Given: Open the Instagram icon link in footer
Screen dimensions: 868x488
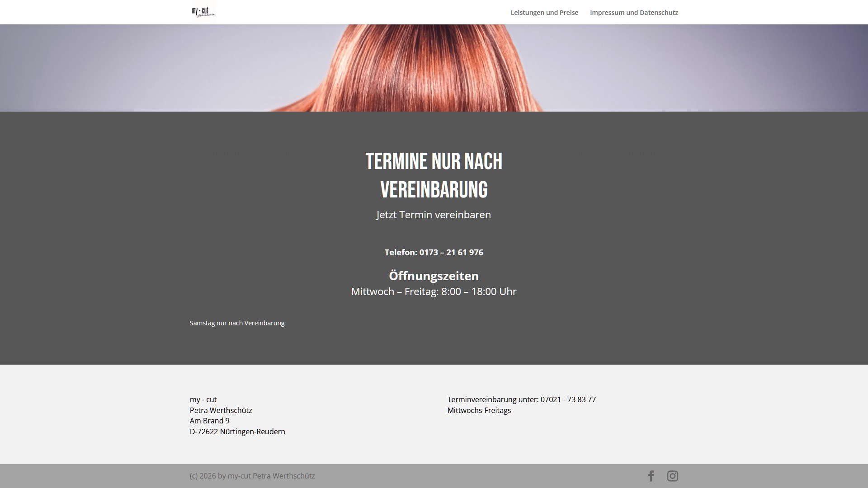Looking at the screenshot, I should click(672, 476).
